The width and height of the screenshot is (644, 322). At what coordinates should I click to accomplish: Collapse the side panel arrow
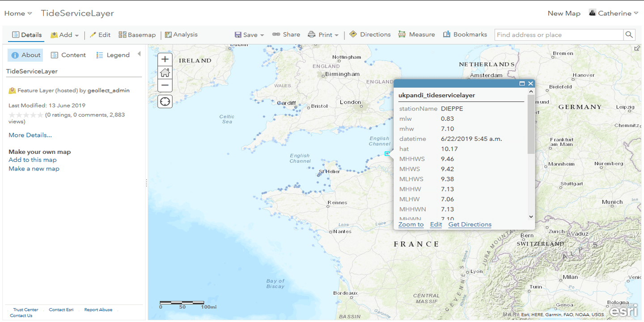coord(139,54)
